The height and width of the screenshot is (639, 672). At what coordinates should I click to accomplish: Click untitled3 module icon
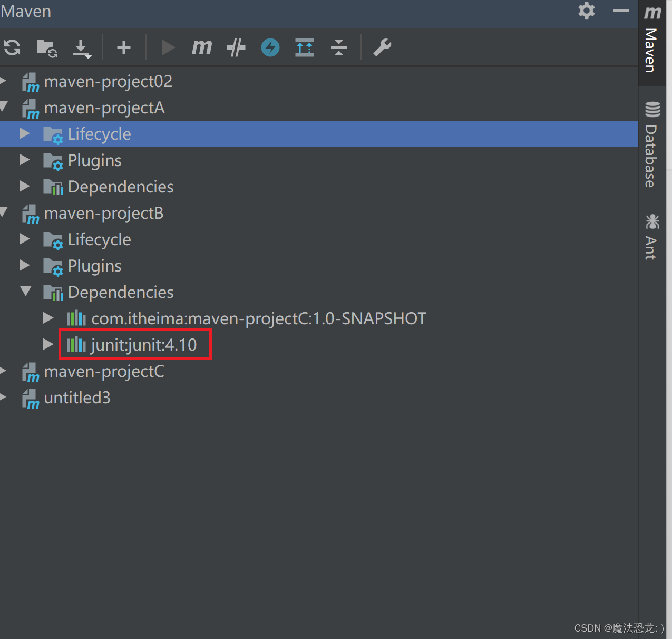coord(31,399)
